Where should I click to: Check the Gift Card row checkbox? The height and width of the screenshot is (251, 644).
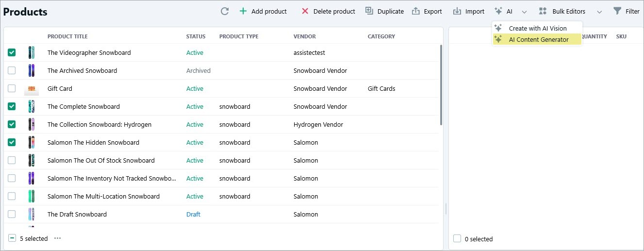click(x=12, y=88)
